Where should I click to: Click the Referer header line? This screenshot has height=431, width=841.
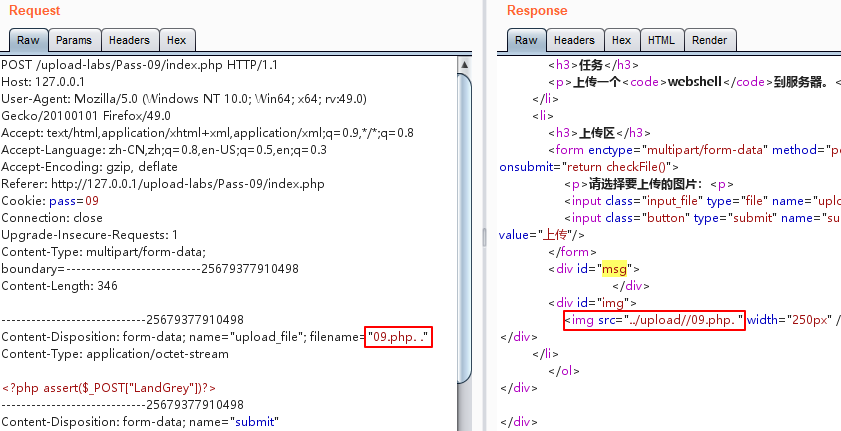(163, 184)
